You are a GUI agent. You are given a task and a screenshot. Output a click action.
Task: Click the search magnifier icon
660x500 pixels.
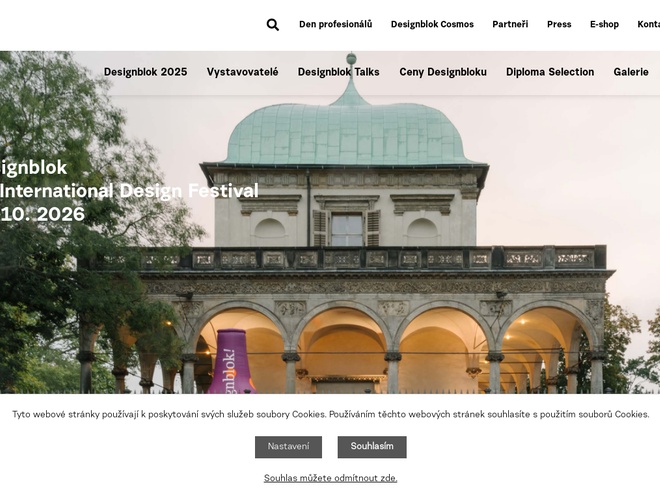click(273, 25)
